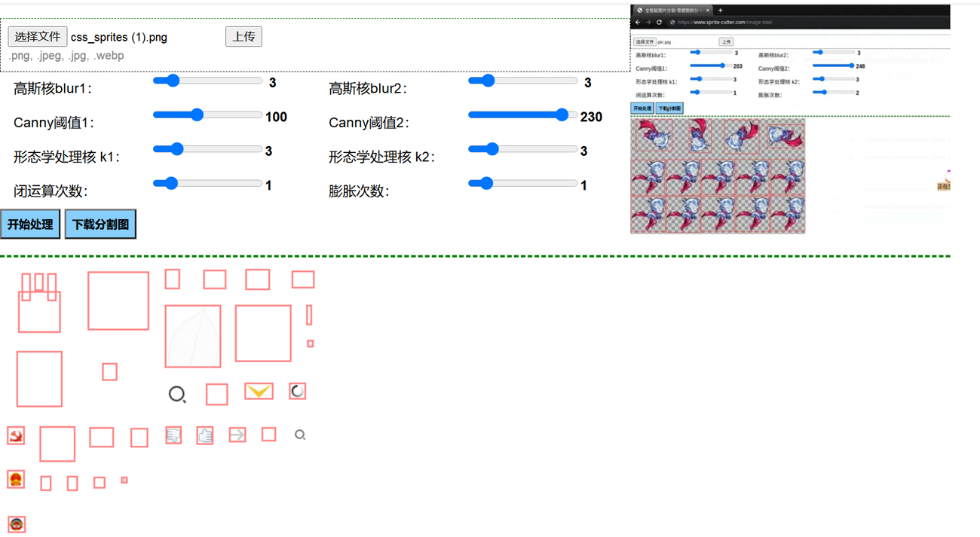Click the large magnifying glass sprite
The width and height of the screenshot is (980, 537).
coord(177,394)
